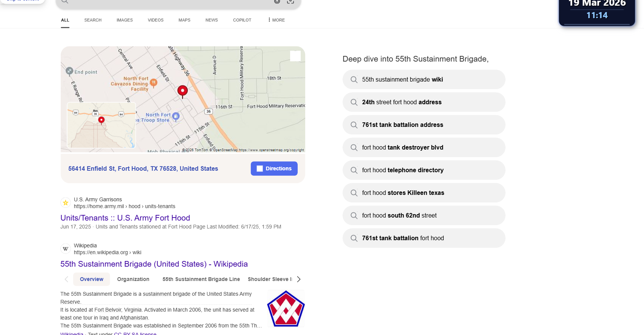Screen dimensions: 644x335
Task: Click the U.S. Army Garrisons star favicon
Action: coord(66,203)
